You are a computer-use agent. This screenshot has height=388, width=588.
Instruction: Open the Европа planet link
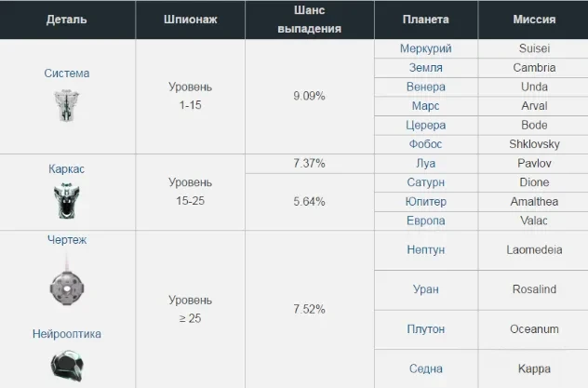(x=425, y=221)
